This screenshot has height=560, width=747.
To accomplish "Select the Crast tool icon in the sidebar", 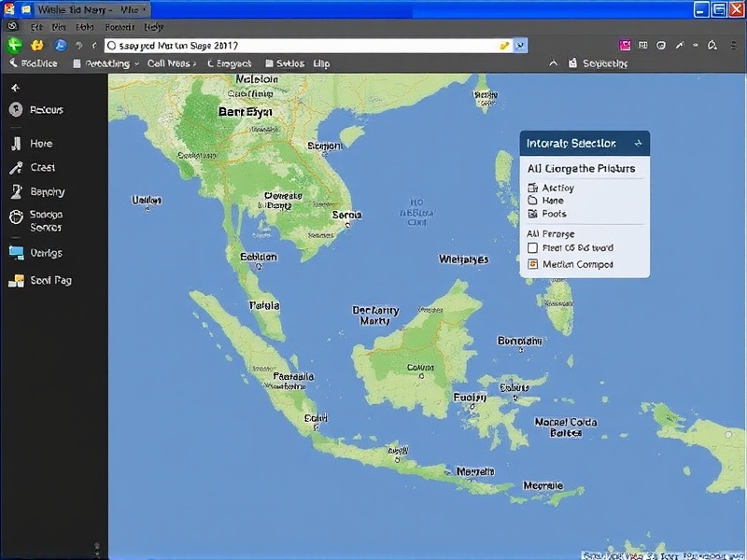I will click(x=16, y=168).
